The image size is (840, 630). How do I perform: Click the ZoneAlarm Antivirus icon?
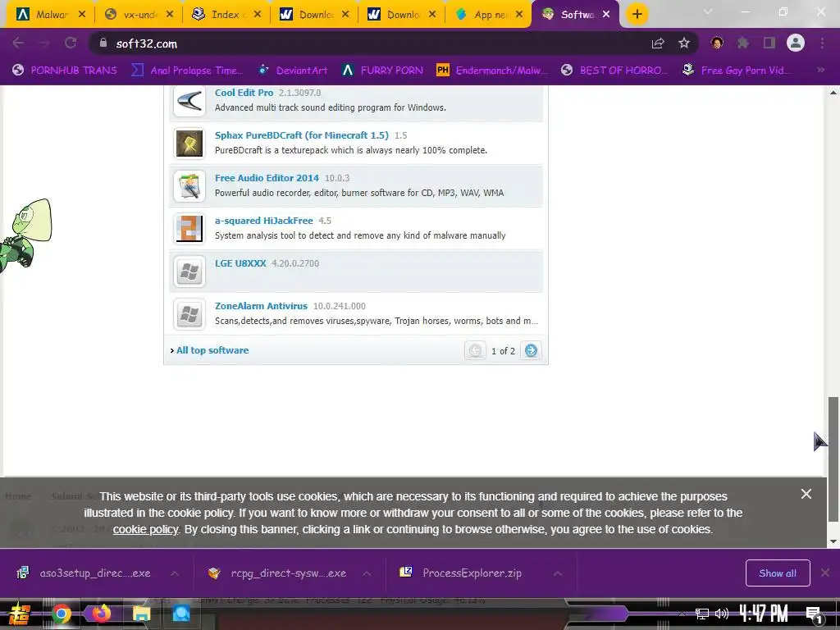189,314
